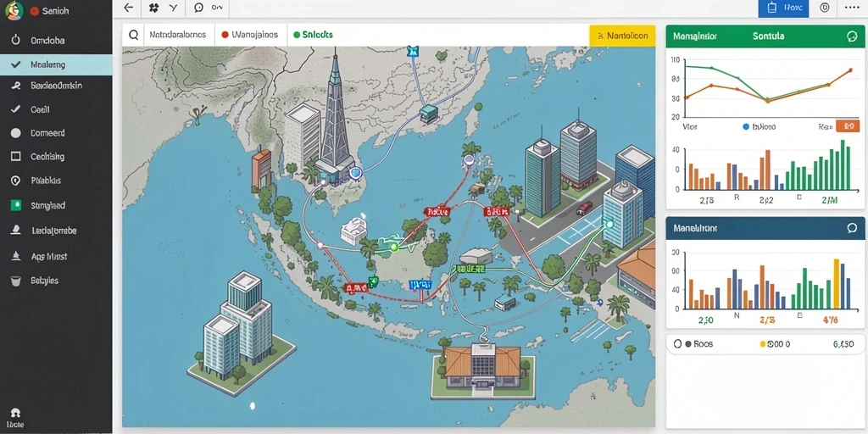Click the search icon in dark blue Menolutont header

(852, 228)
